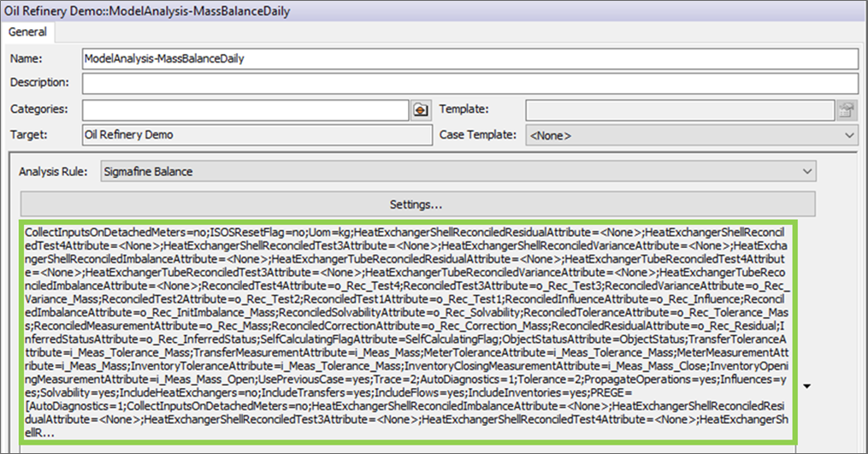Expand the Analysis Rule dropdown arrow

[x=806, y=172]
